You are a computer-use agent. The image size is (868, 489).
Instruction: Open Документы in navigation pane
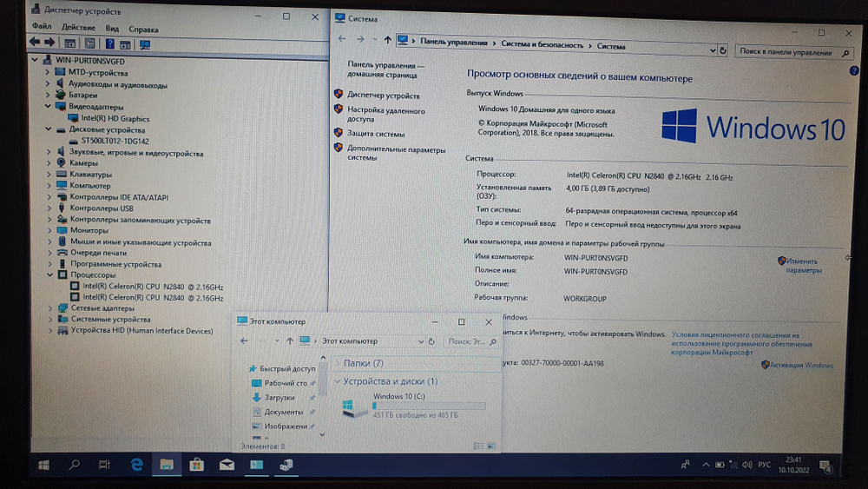[284, 412]
